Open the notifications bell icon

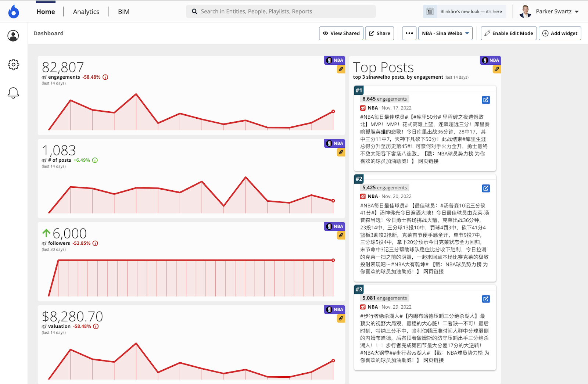[x=13, y=93]
